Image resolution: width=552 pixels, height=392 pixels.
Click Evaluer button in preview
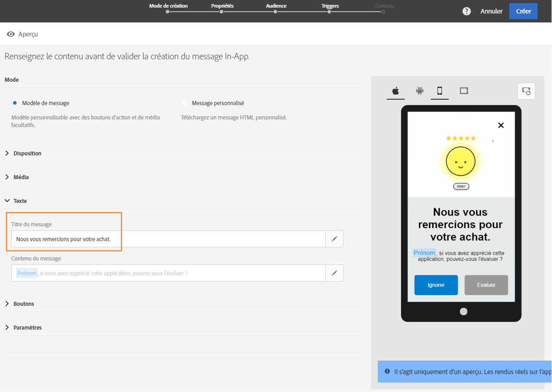click(486, 285)
